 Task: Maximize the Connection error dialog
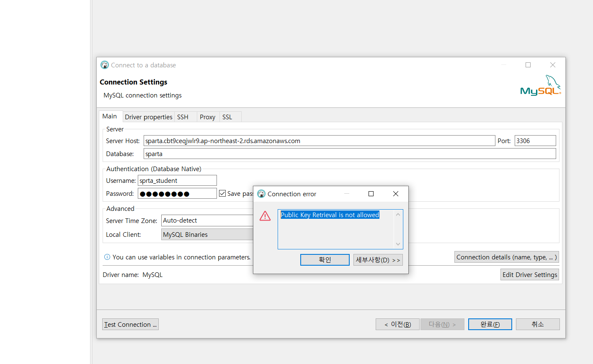click(371, 194)
